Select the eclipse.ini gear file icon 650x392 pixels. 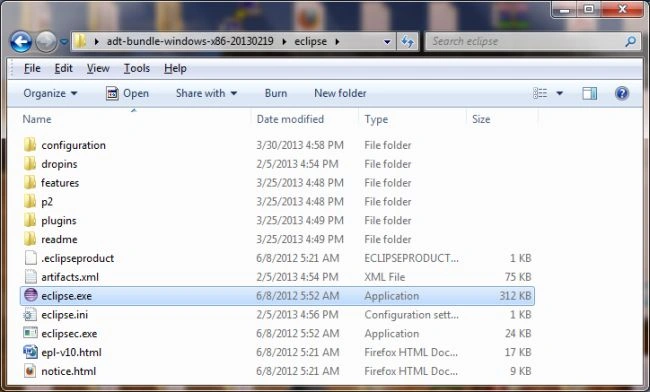(30, 315)
